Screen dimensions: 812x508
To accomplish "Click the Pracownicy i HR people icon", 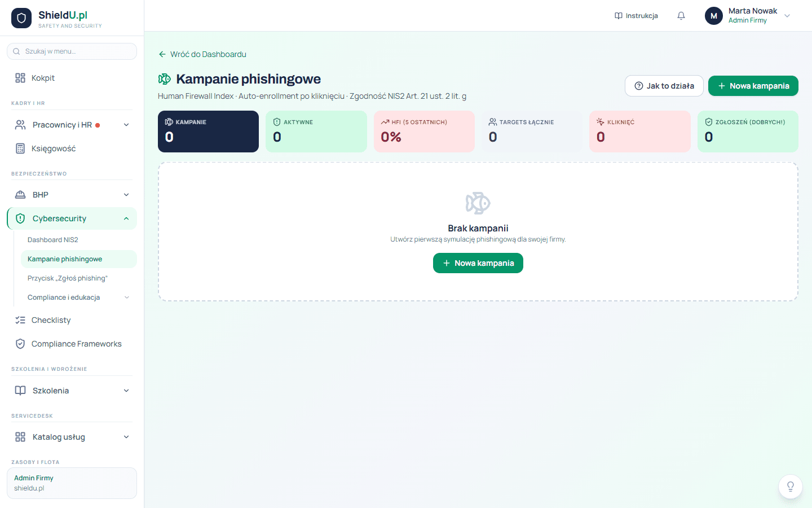I will [x=20, y=125].
